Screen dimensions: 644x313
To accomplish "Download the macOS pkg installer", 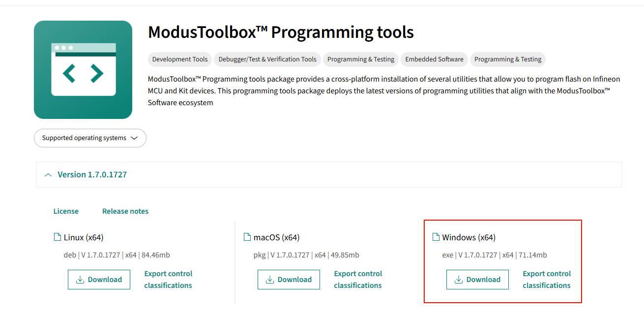I will click(x=289, y=280).
